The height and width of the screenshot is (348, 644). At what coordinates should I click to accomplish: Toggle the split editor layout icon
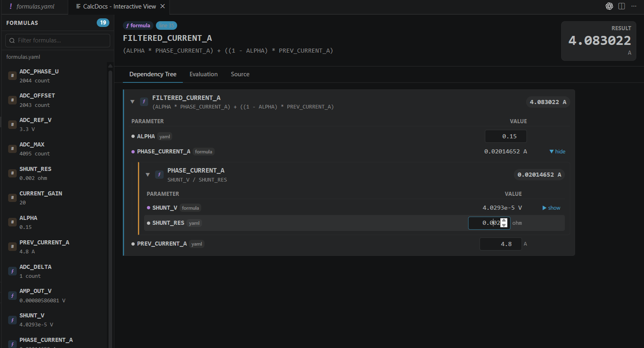click(622, 6)
